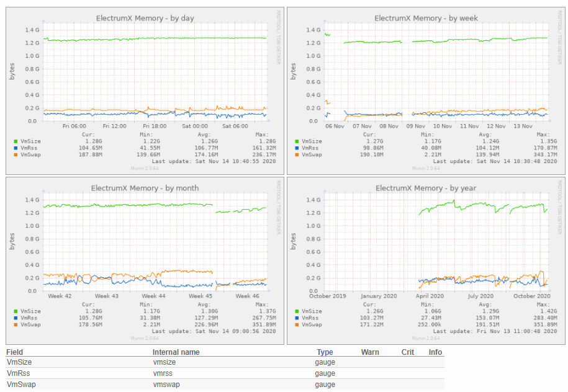This screenshot has width=568, height=392.
Task: Click the green VmSize swatch in day graph legend
Action: tap(16, 141)
